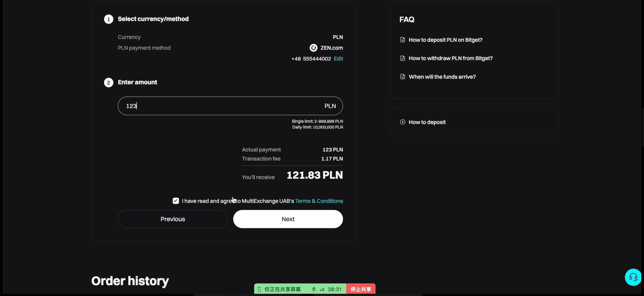
Task: Click the Previous button to go back
Action: point(172,219)
